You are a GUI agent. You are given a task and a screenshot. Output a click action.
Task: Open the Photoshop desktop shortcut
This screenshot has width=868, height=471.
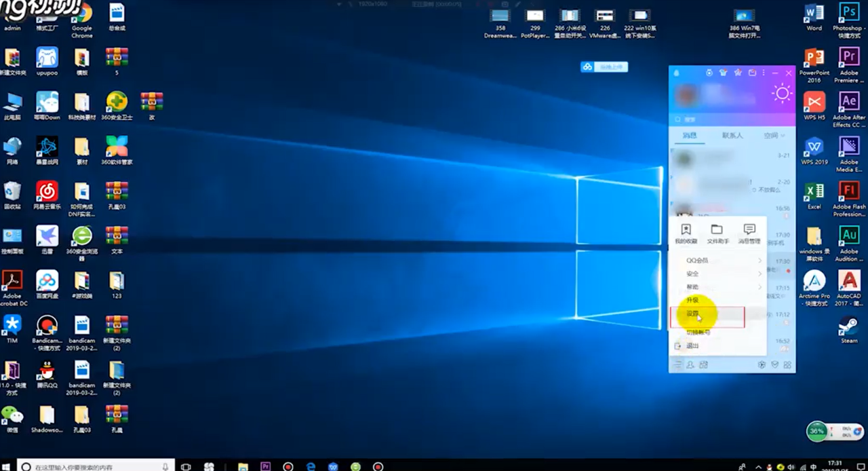(848, 20)
